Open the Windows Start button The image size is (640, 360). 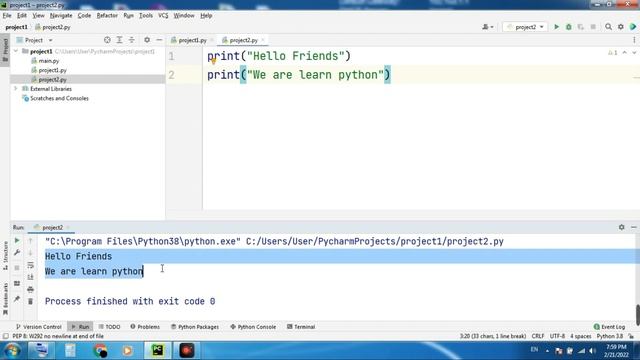12,351
